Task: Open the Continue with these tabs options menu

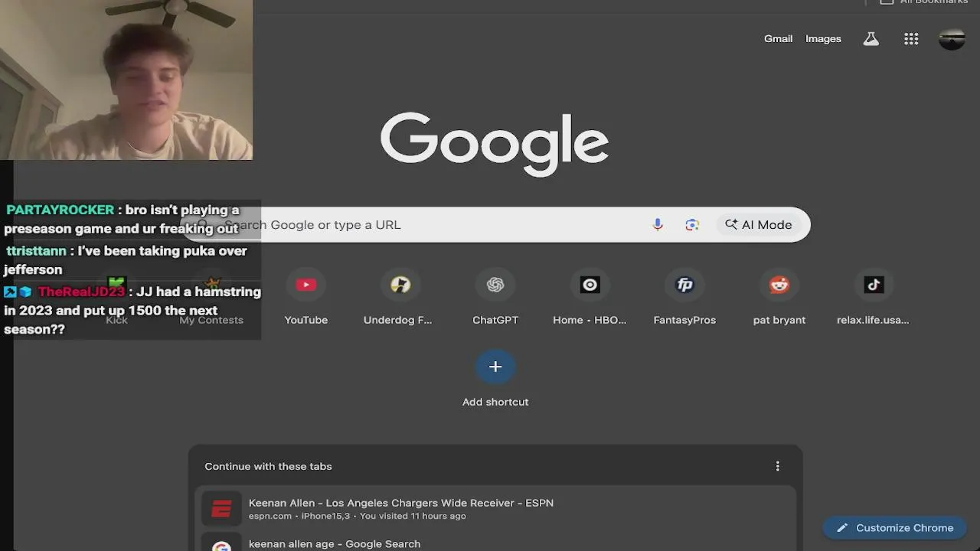Action: coord(778,466)
